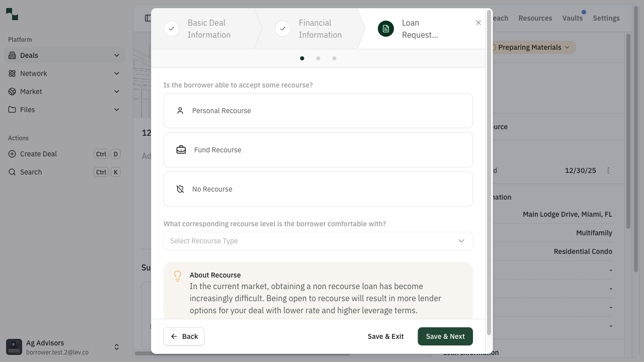Open the Vaults top navigation item
Viewport: 644px width, 362px height.
(x=572, y=18)
